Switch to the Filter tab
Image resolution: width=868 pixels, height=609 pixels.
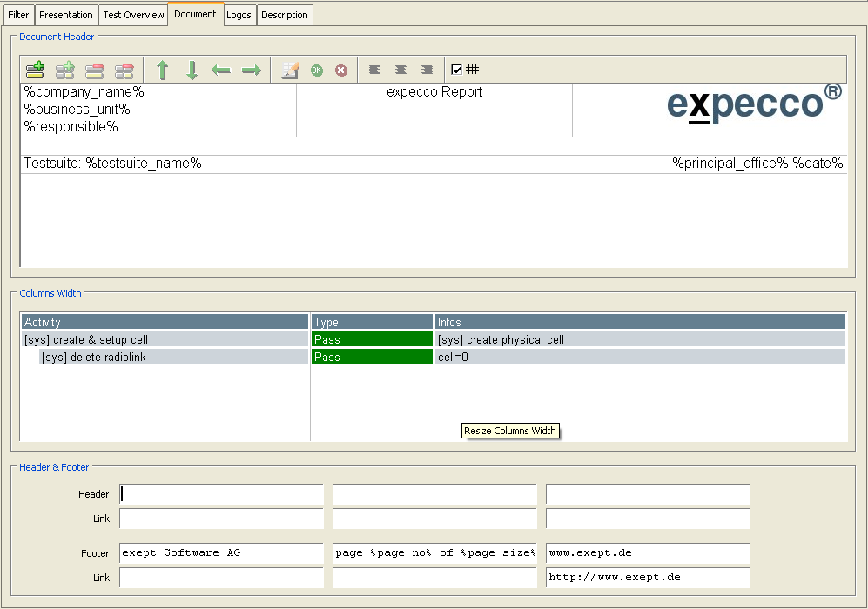coord(18,15)
